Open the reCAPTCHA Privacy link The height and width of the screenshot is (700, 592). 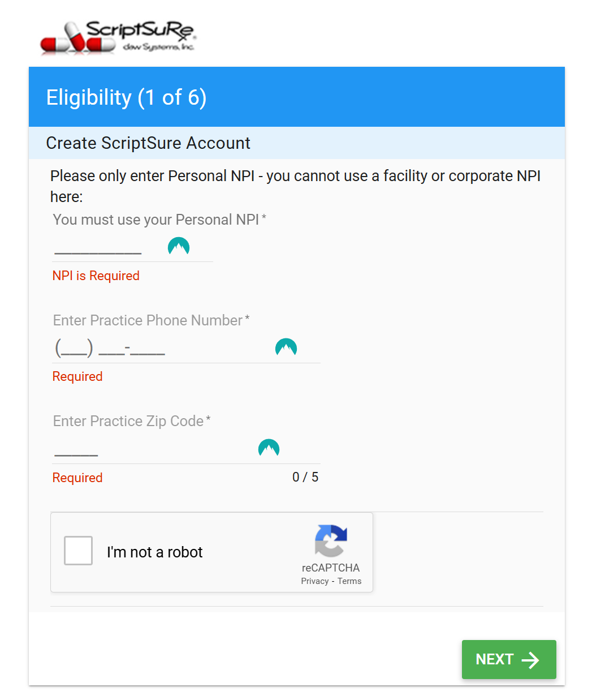(314, 581)
